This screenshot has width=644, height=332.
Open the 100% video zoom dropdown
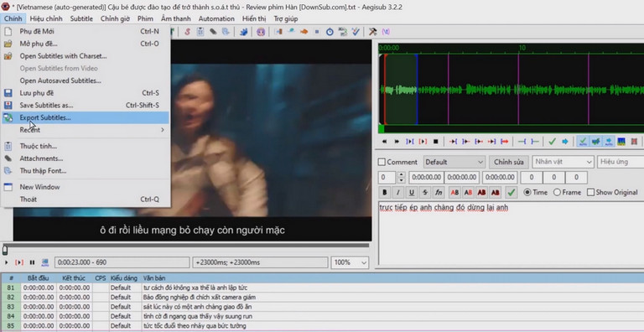point(350,262)
